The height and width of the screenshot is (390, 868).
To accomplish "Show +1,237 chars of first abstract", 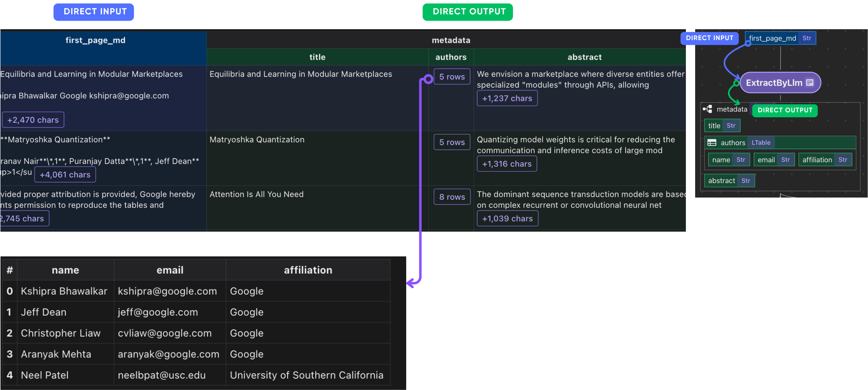I will coord(507,98).
